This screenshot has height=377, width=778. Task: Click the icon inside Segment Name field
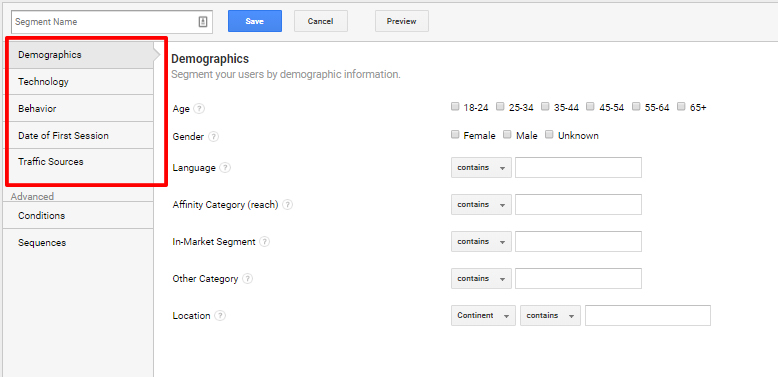click(x=202, y=22)
